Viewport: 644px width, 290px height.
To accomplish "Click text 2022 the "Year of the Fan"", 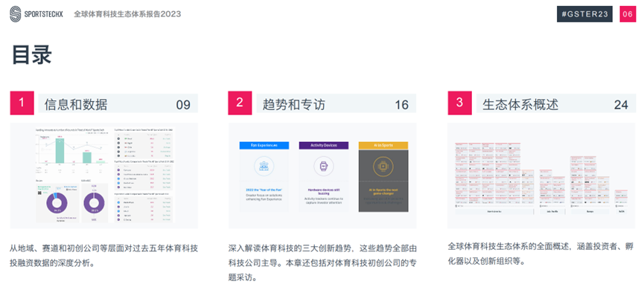I will coord(264,190).
